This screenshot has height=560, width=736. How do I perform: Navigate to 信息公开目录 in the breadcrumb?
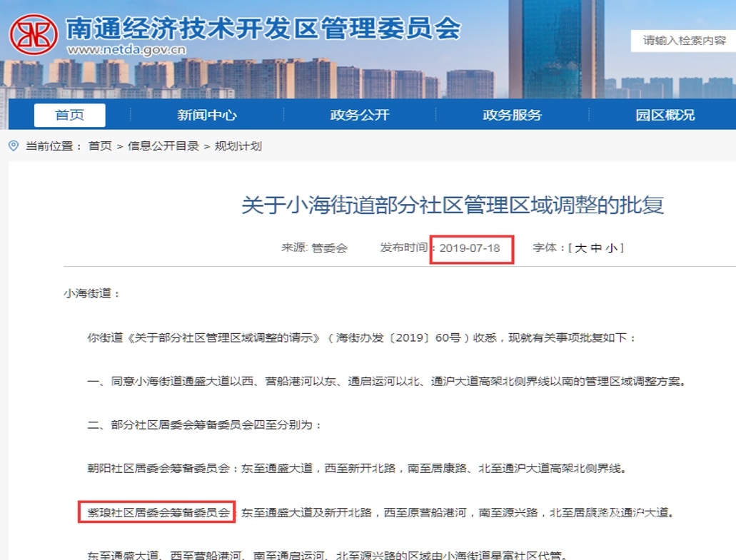[163, 146]
